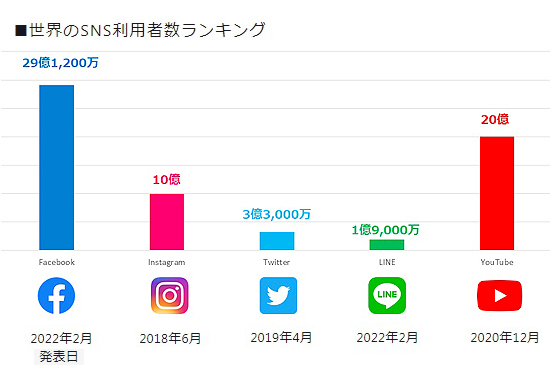This screenshot has height=374, width=550.
Task: Select the 20億 YouTube value label
Action: click(x=495, y=119)
